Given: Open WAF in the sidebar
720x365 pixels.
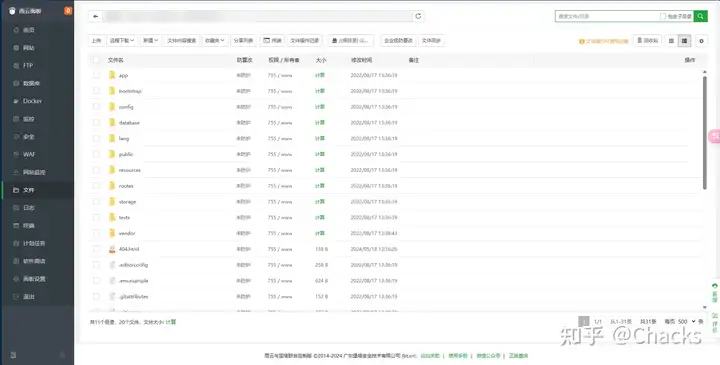Looking at the screenshot, I should [x=37, y=154].
